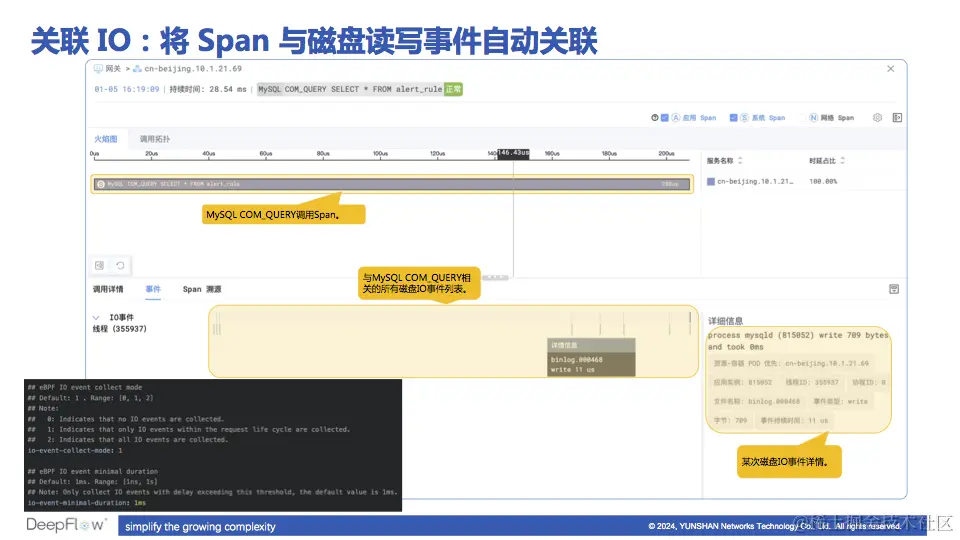Click the io-event-minimal-duration: 1ms config line
960x540 pixels.
(x=86, y=503)
